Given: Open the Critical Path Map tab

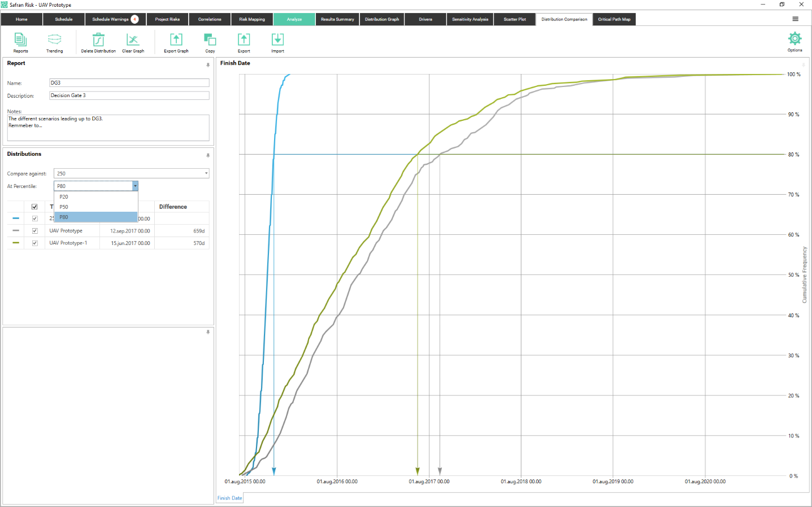Looking at the screenshot, I should pos(614,19).
